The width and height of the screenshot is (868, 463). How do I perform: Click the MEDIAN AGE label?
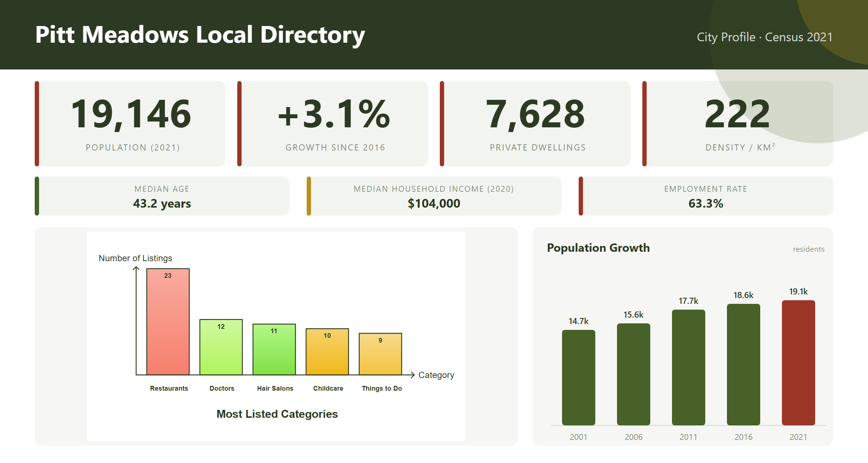coord(162,189)
